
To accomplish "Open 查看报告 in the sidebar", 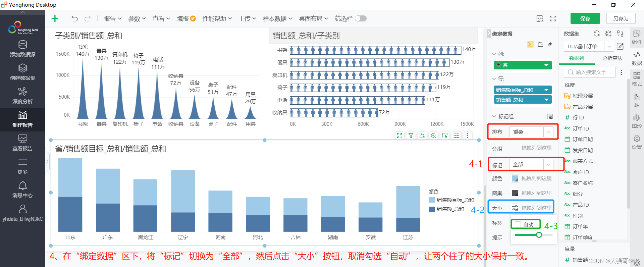I will coord(22,143).
